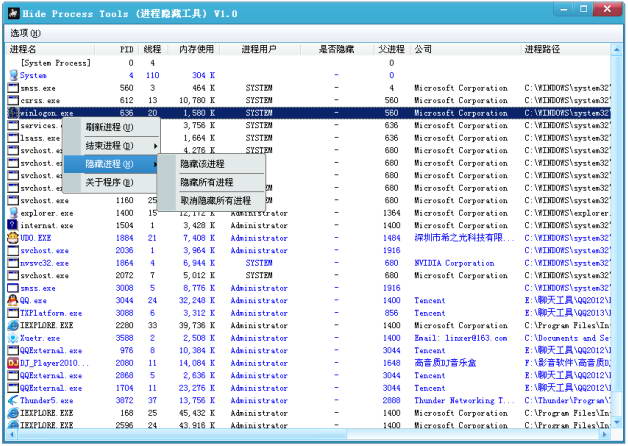
Task: Open the 结束进程 submenu
Action: (x=112, y=146)
